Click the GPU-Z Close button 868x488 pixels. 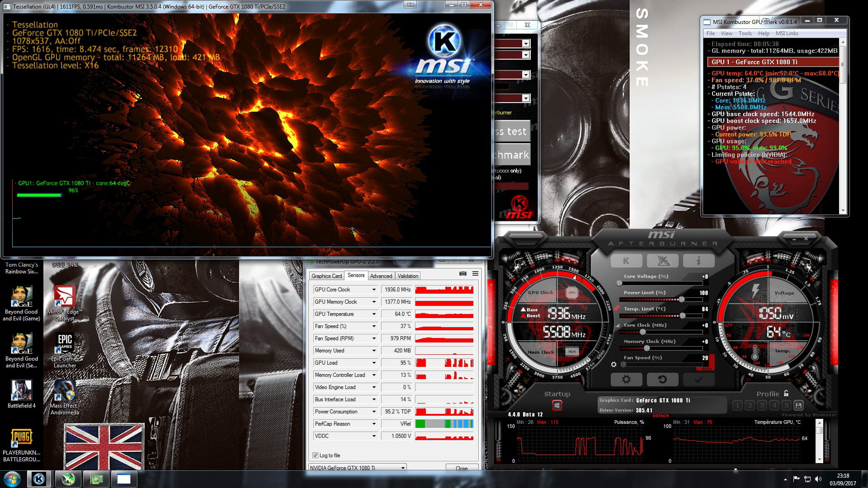(462, 468)
